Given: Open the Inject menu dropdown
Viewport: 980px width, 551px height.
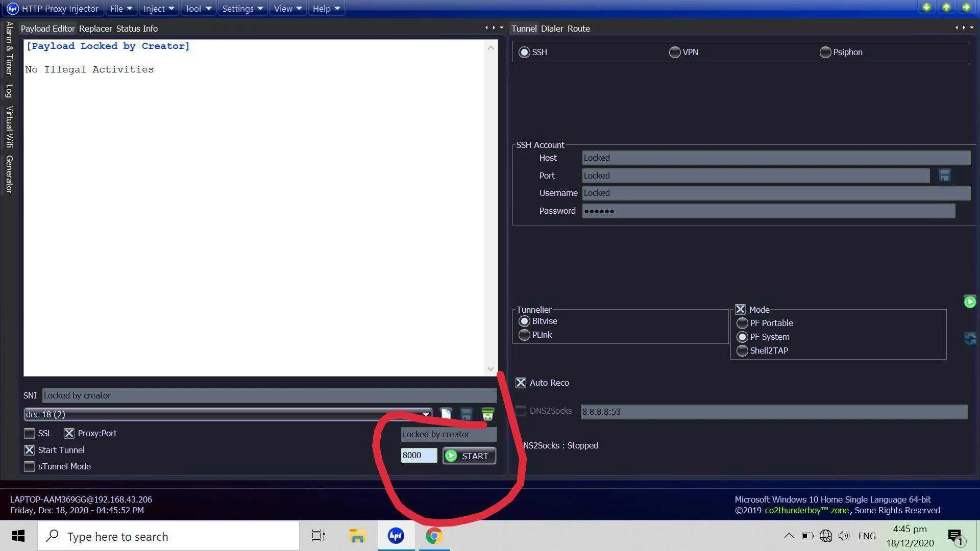Looking at the screenshot, I should (159, 9).
